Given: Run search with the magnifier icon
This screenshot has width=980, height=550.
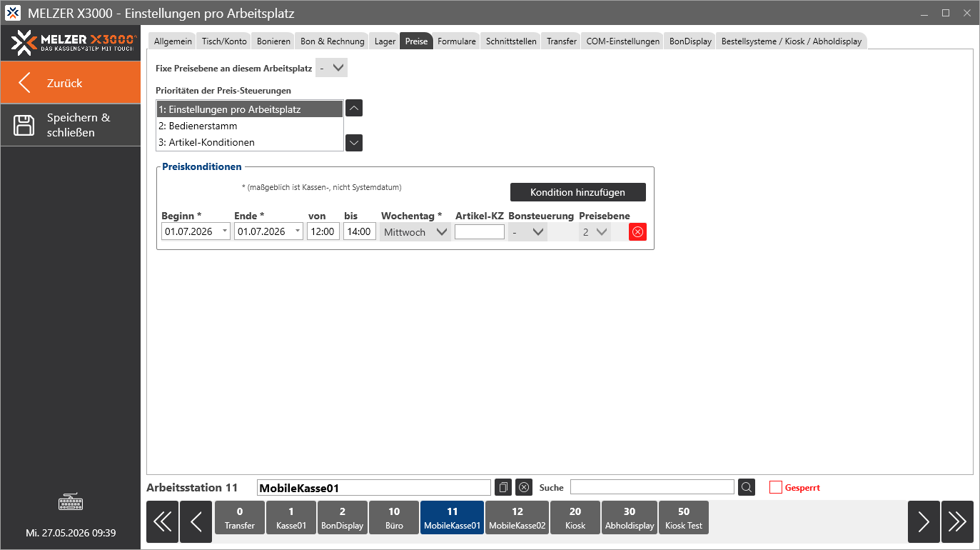Looking at the screenshot, I should pyautogui.click(x=747, y=487).
